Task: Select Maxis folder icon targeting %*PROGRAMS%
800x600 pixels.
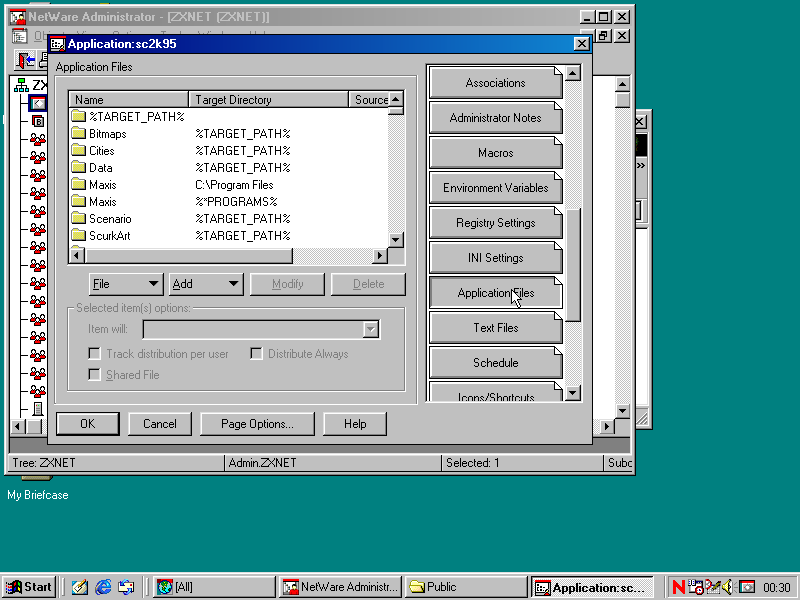Action: (79, 202)
